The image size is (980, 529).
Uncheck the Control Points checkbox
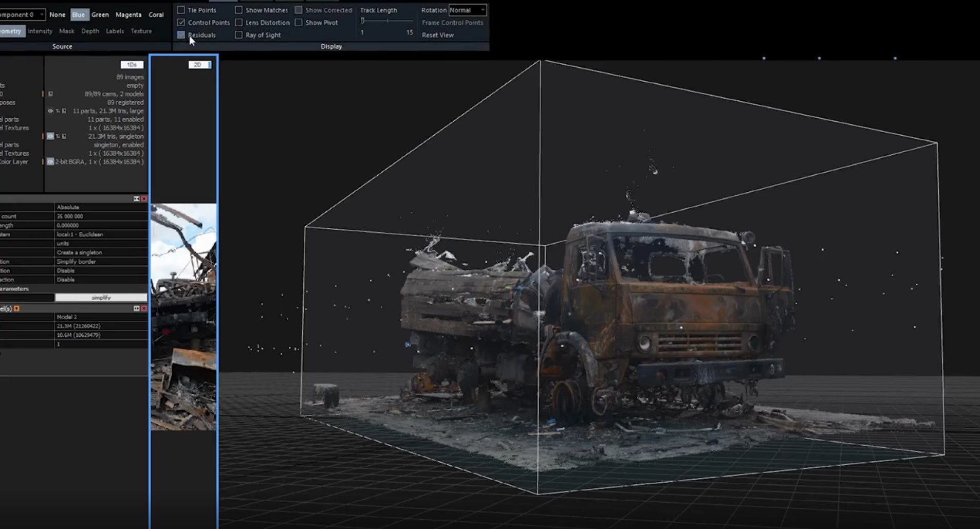181,23
